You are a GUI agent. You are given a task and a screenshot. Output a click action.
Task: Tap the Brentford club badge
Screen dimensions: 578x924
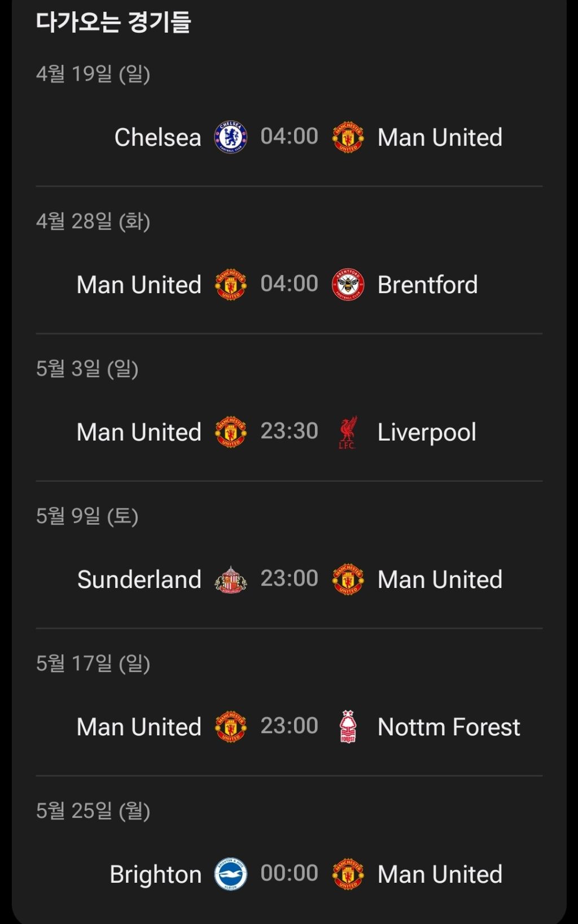(x=348, y=285)
